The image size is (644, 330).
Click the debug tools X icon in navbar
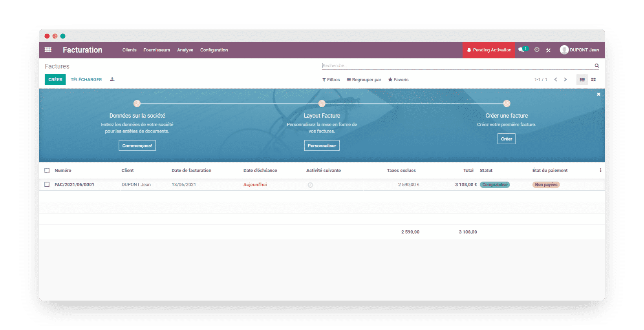pyautogui.click(x=548, y=50)
